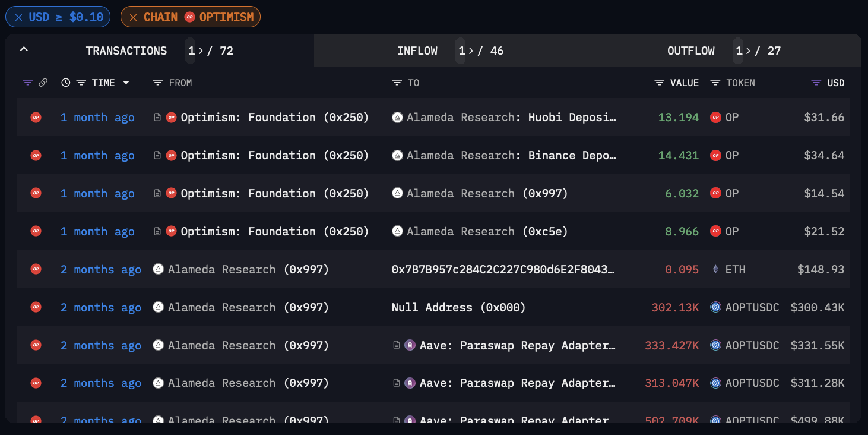This screenshot has width=868, height=435.
Task: Click the 0.095 value cell
Action: tap(682, 270)
